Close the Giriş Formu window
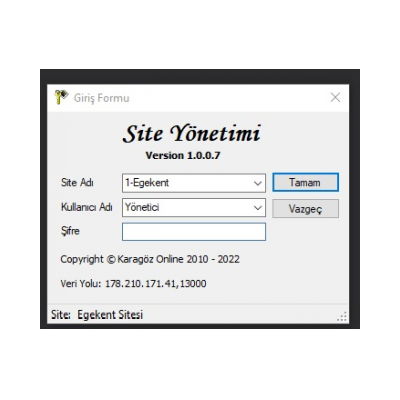The height and width of the screenshot is (400, 400). [335, 97]
